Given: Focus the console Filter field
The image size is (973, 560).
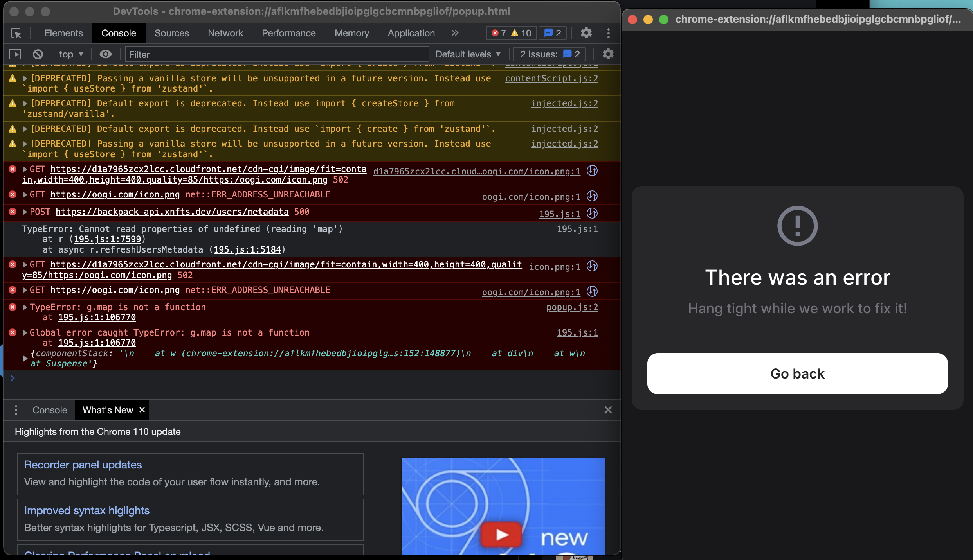Looking at the screenshot, I should tap(277, 54).
